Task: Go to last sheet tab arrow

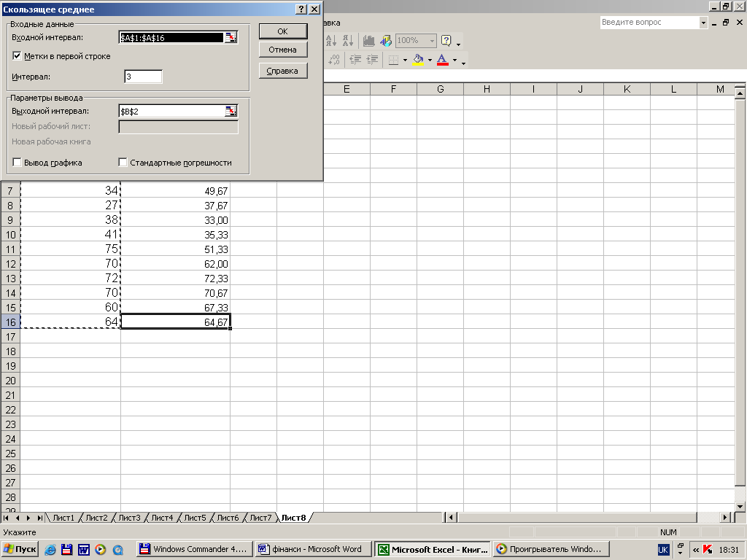Action: click(40, 518)
